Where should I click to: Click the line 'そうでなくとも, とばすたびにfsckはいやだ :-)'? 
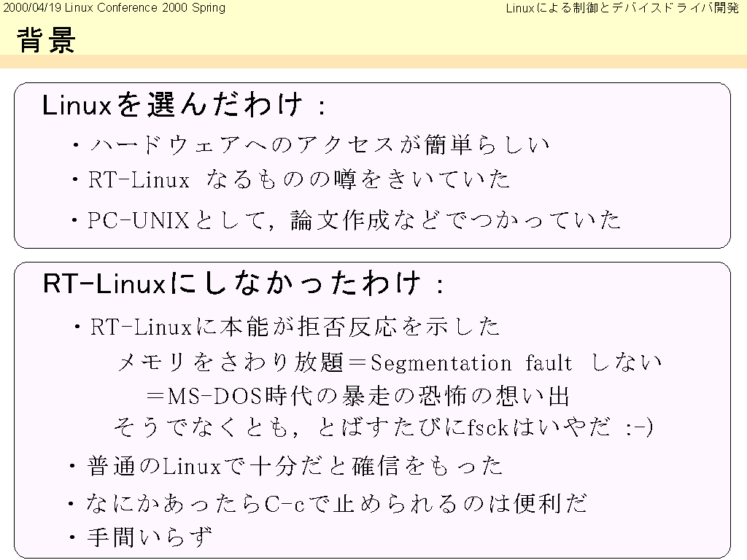tap(384, 427)
